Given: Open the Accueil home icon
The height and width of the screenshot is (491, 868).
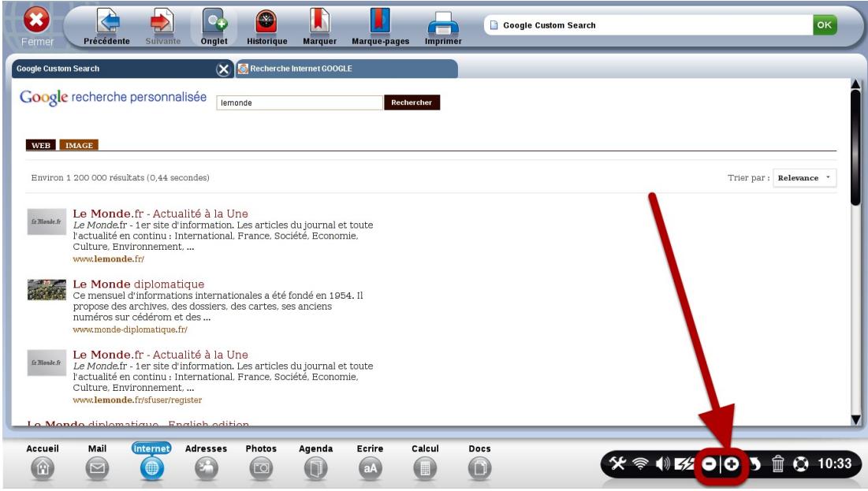Looking at the screenshot, I should point(43,468).
